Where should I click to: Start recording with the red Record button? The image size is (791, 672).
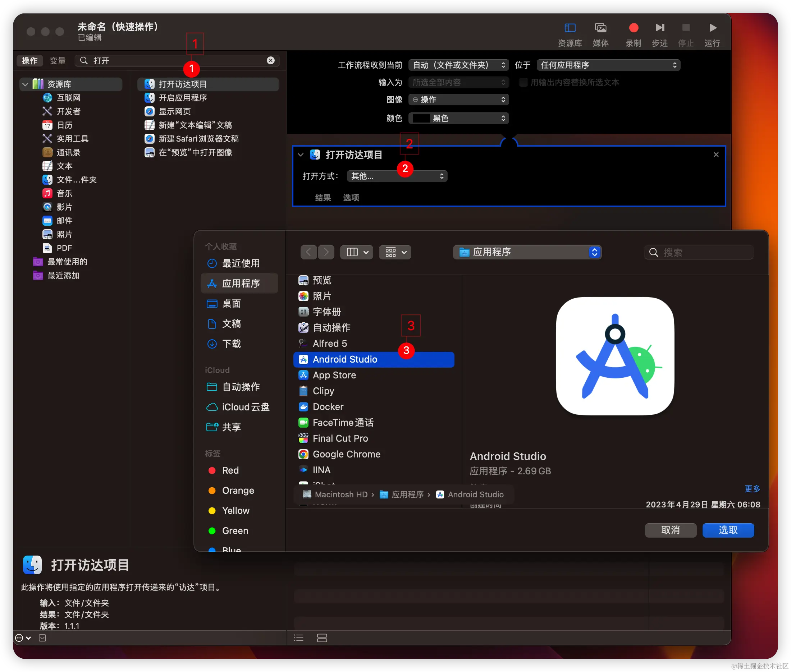[x=633, y=28]
